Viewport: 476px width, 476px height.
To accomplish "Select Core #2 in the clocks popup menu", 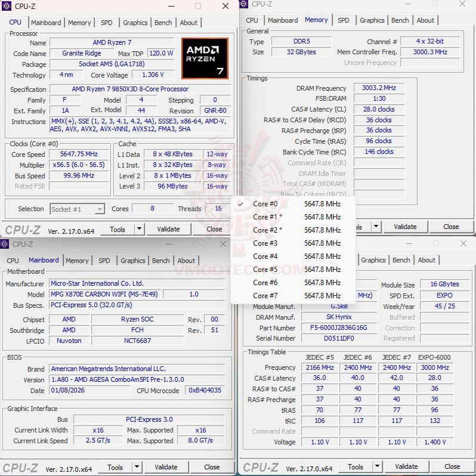I will (x=293, y=230).
